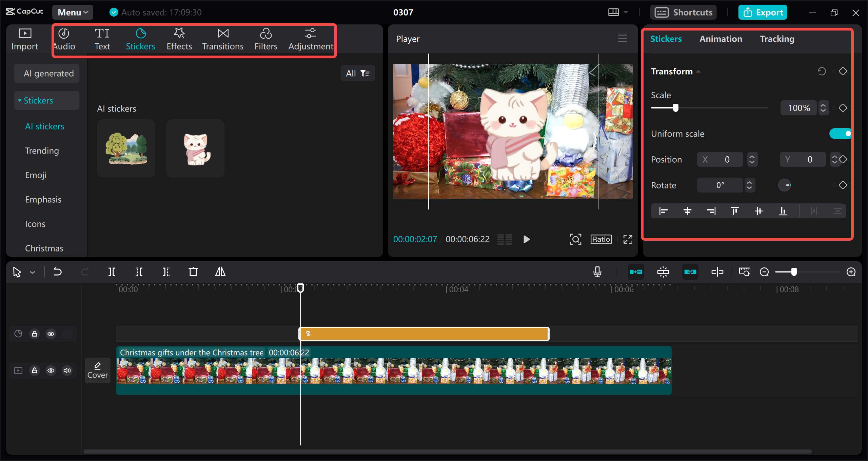Image resolution: width=868 pixels, height=461 pixels.
Task: Open the Menu dropdown
Action: [x=72, y=12]
